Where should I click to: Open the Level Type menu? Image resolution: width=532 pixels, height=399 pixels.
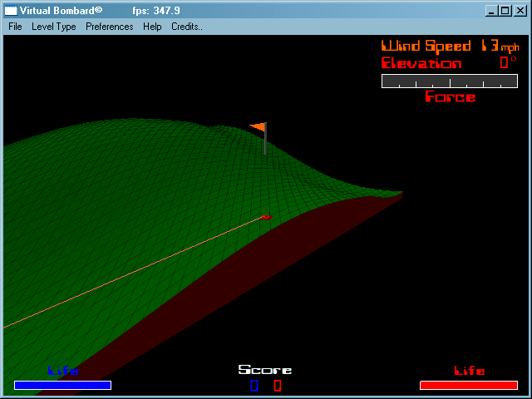pyautogui.click(x=53, y=27)
